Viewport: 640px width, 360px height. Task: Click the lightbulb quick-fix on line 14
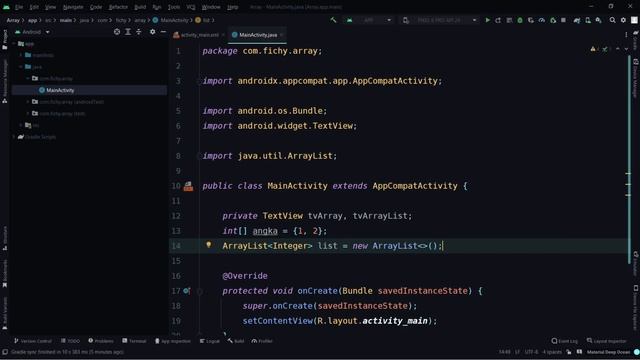pyautogui.click(x=209, y=245)
